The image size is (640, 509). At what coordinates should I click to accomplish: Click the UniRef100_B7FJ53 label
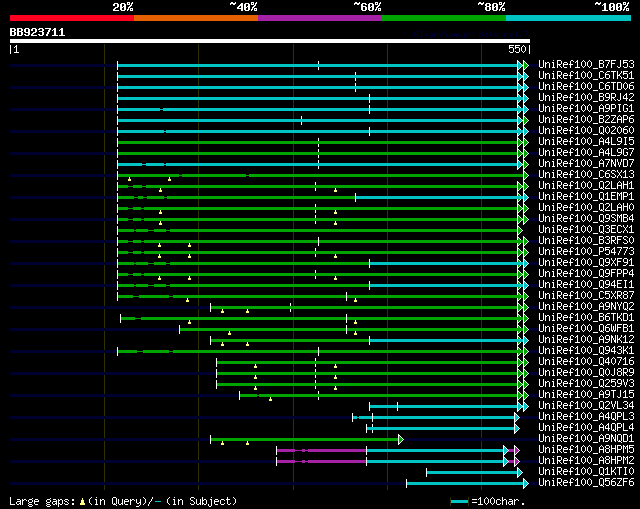coord(586,64)
